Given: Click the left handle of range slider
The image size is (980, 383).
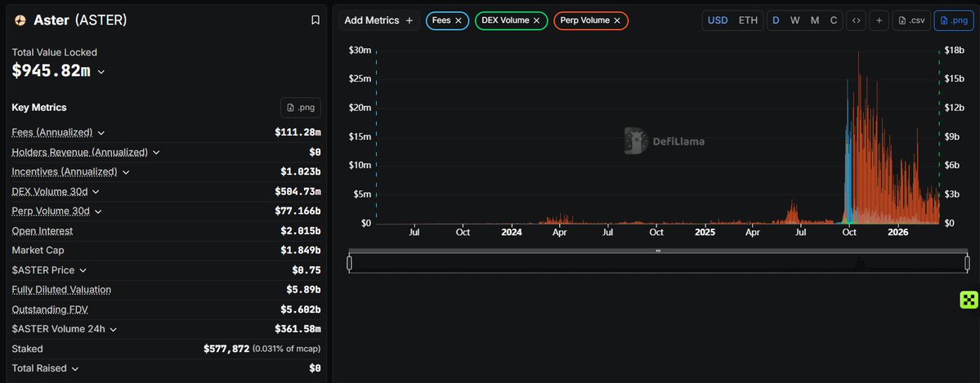Looking at the screenshot, I should click(x=349, y=263).
